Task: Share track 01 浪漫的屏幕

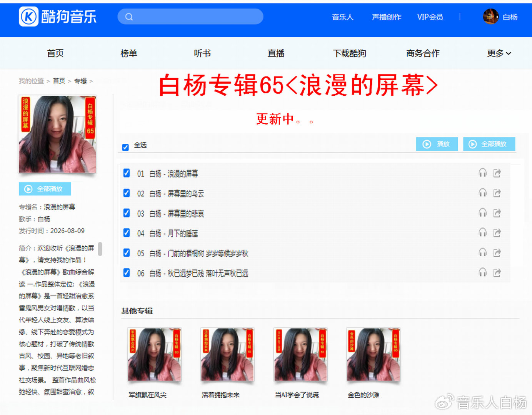Action: tap(497, 173)
